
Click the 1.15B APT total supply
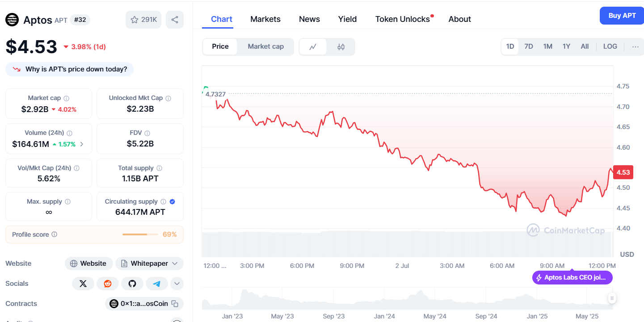coord(140,179)
